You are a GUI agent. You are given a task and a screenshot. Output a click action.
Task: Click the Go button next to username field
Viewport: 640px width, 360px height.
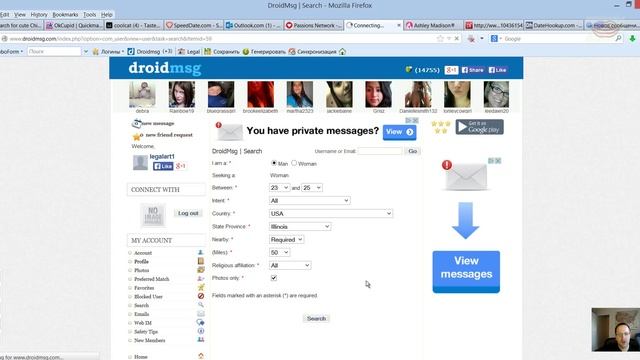(413, 151)
